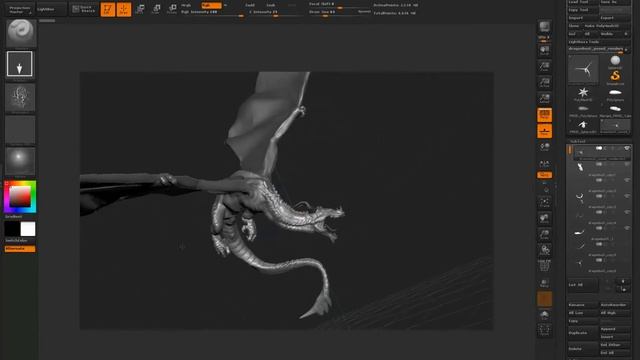The height and width of the screenshot is (360, 640).
Task: Click the Copy Tool button
Action: coord(583,10)
